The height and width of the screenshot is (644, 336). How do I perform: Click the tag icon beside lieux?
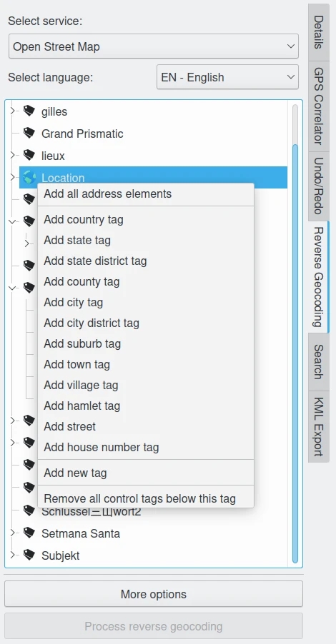coord(29,155)
